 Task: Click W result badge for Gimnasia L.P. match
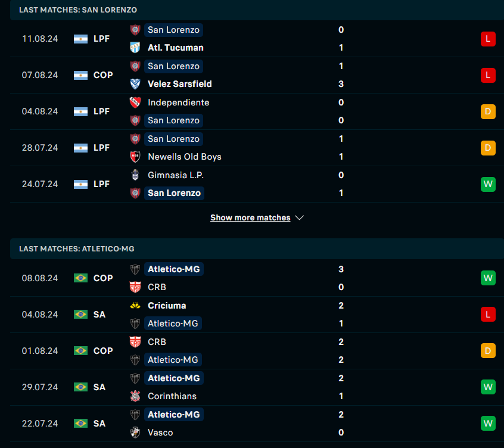[488, 184]
